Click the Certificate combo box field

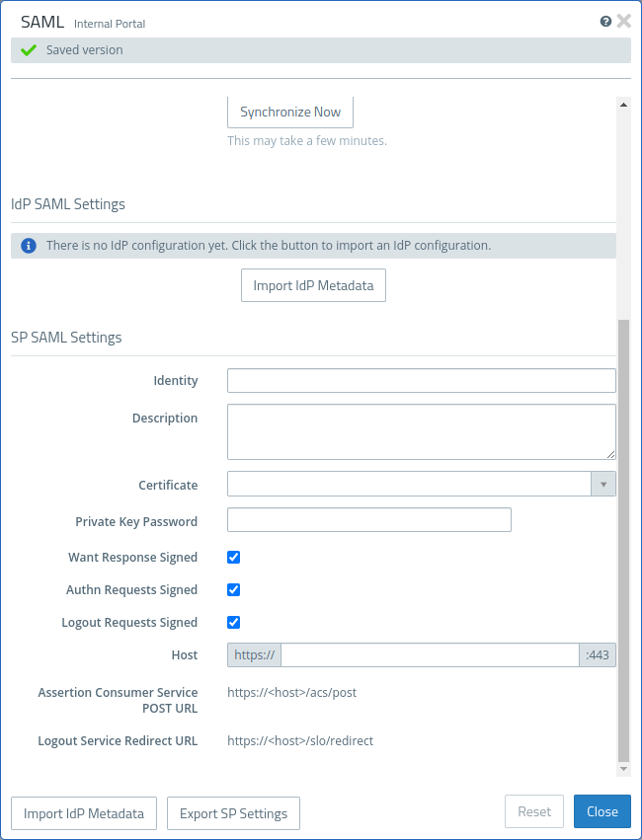(409, 484)
